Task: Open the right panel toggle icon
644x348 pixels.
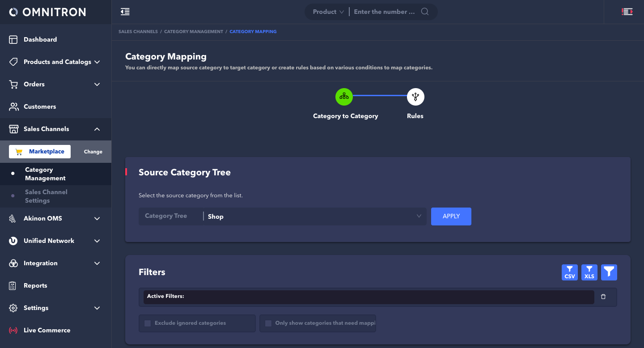Action: click(627, 12)
